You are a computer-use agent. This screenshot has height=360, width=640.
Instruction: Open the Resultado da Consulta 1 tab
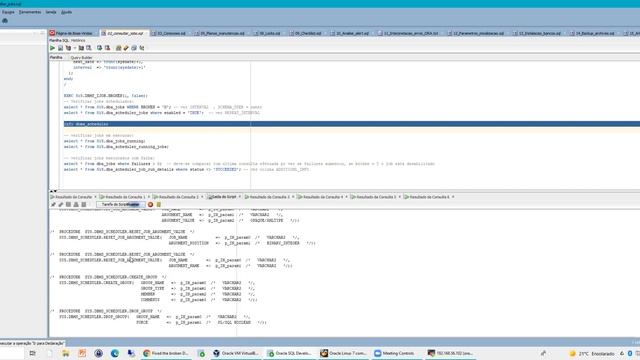click(x=125, y=197)
